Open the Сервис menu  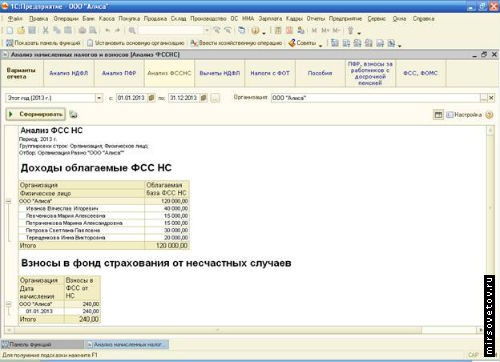tap(377, 19)
